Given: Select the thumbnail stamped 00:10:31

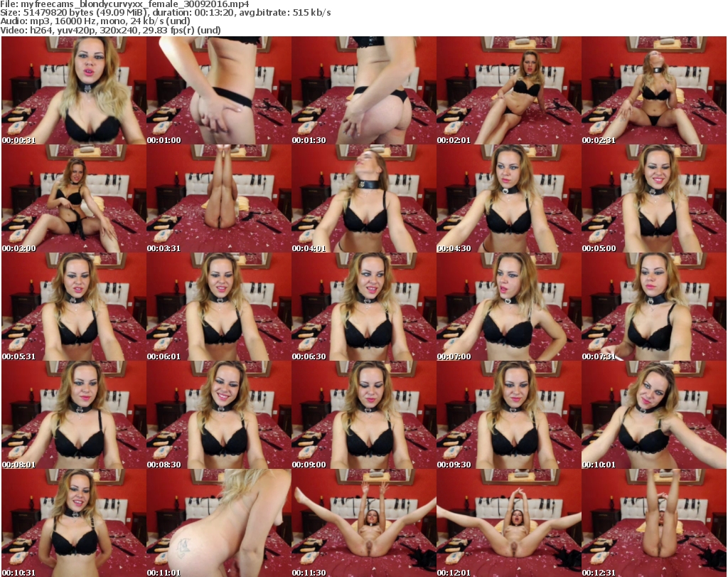Looking at the screenshot, I should [x=74, y=523].
